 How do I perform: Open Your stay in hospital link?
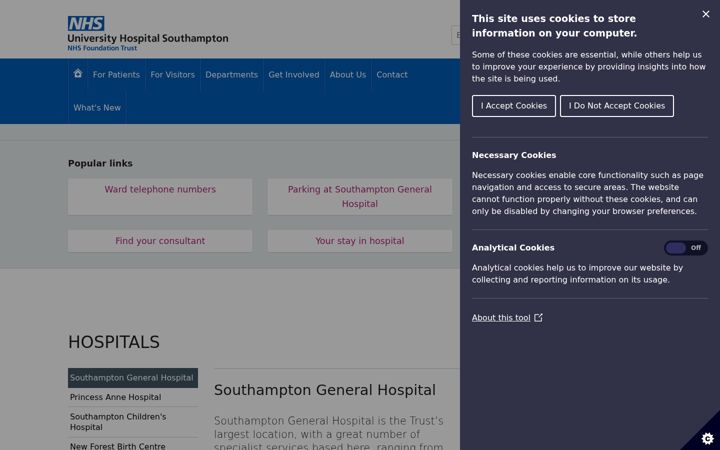coord(360,241)
